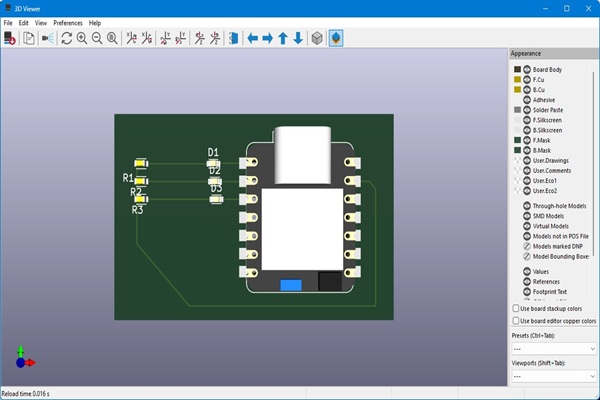The height and width of the screenshot is (400, 600).
Task: Show Models marked DNP
Action: pyautogui.click(x=527, y=247)
